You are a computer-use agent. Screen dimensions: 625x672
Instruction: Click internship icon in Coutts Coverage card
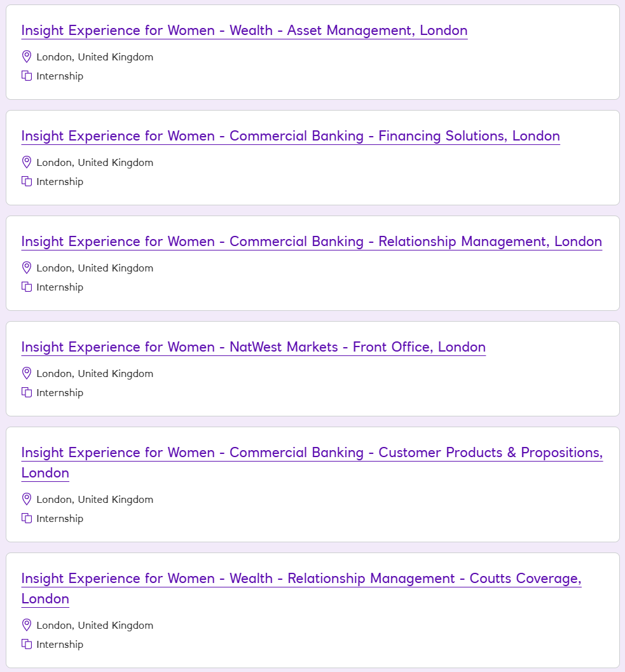coord(27,644)
